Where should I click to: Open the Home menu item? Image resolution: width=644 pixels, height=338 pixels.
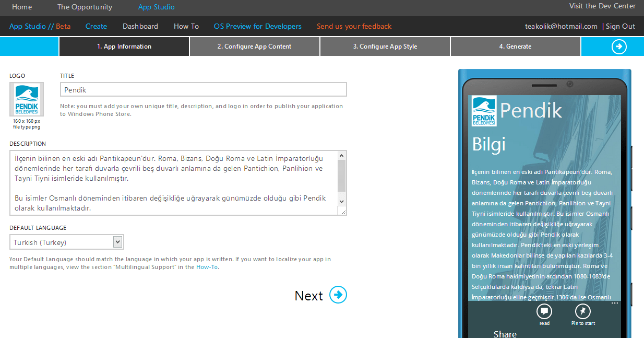click(22, 7)
